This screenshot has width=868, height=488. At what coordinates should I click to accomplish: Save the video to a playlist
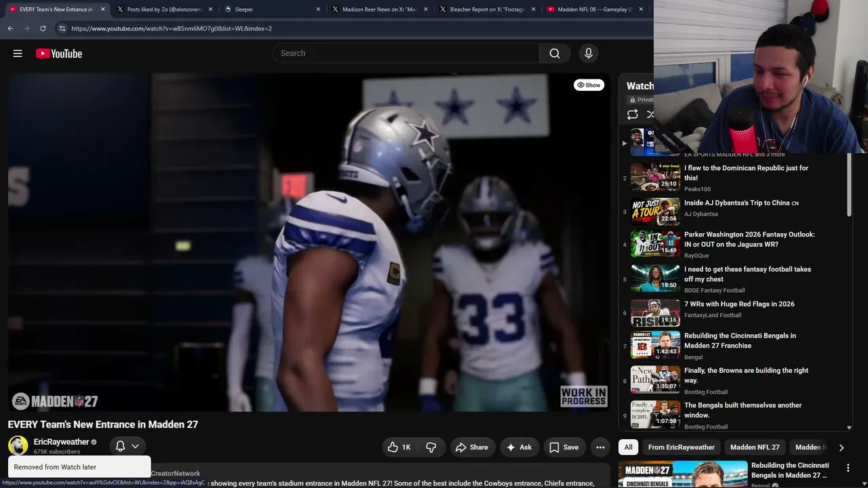pyautogui.click(x=564, y=447)
